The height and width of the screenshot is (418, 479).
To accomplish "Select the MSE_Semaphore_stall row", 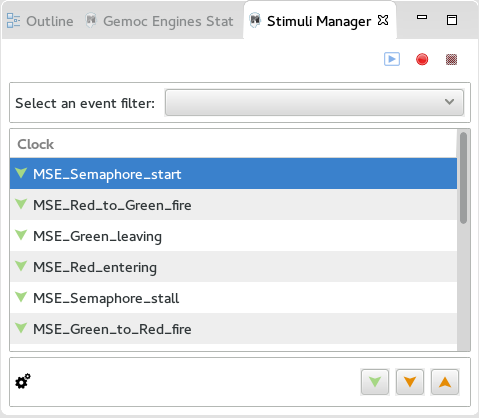I will tap(233, 298).
